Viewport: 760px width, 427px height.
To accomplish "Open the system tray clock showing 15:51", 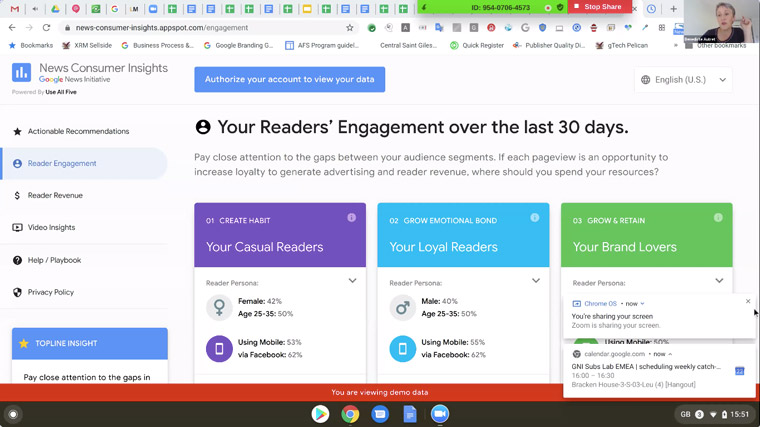I will (x=739, y=414).
